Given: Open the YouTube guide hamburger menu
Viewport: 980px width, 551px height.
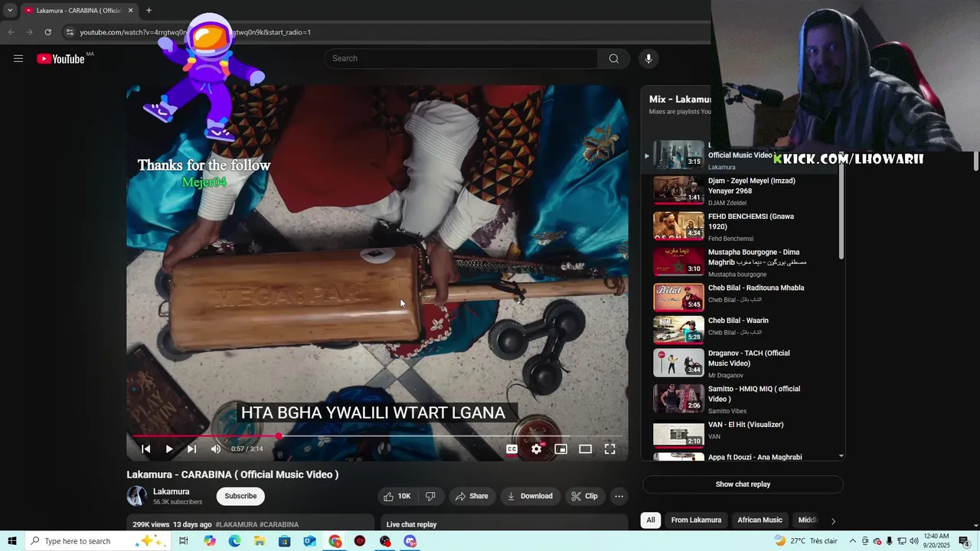Looking at the screenshot, I should coord(18,59).
